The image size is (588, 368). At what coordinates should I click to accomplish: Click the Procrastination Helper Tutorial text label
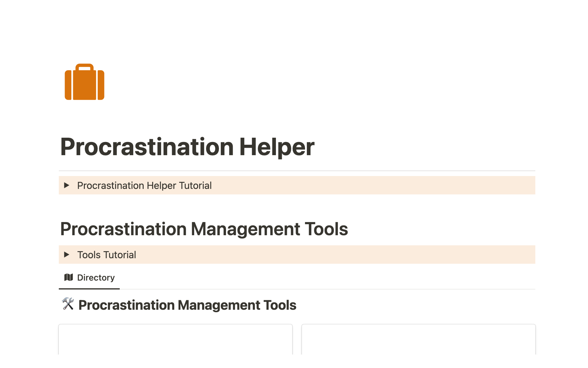click(144, 186)
